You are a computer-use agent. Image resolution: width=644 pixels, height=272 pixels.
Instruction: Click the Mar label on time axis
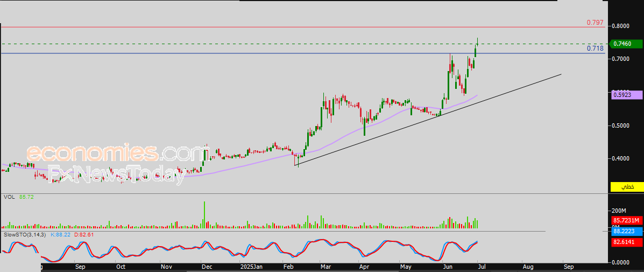[325, 266]
